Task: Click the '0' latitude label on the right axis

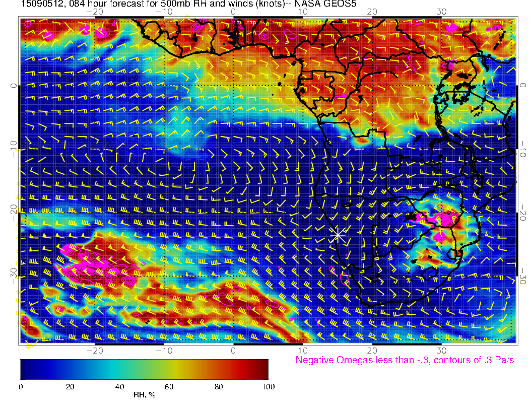Action: pyautogui.click(x=523, y=86)
